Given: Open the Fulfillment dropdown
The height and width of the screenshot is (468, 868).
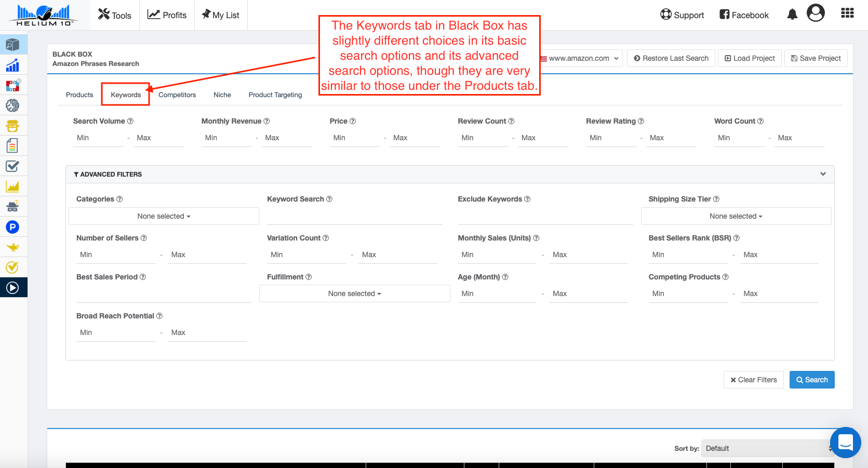Looking at the screenshot, I should point(354,293).
